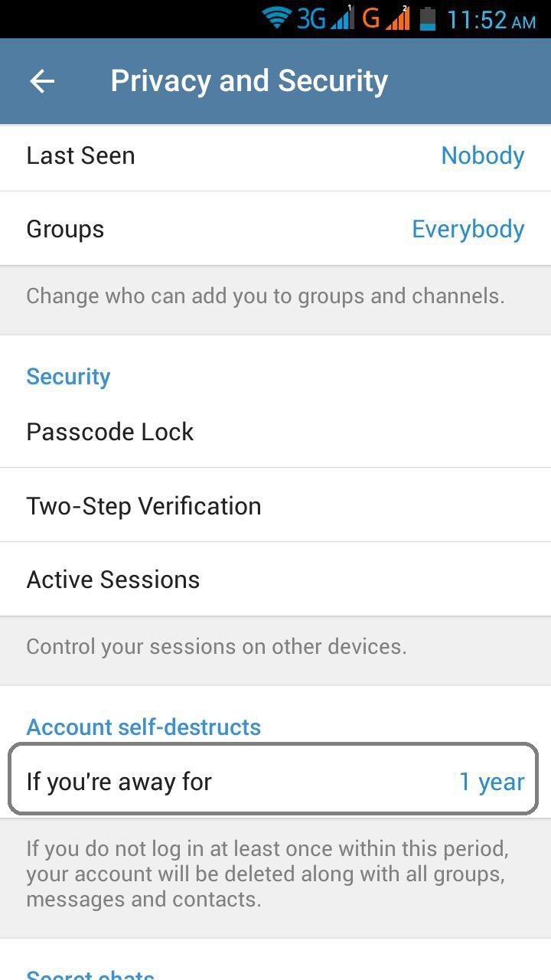The width and height of the screenshot is (551, 980).
Task: Open Passcode Lock settings
Action: (x=275, y=432)
